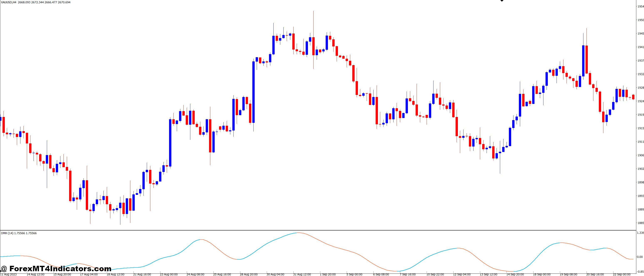Viewport: 644px width, 276px height.
Task: Select the 11 Aug 2023 date label
Action: pos(8,274)
